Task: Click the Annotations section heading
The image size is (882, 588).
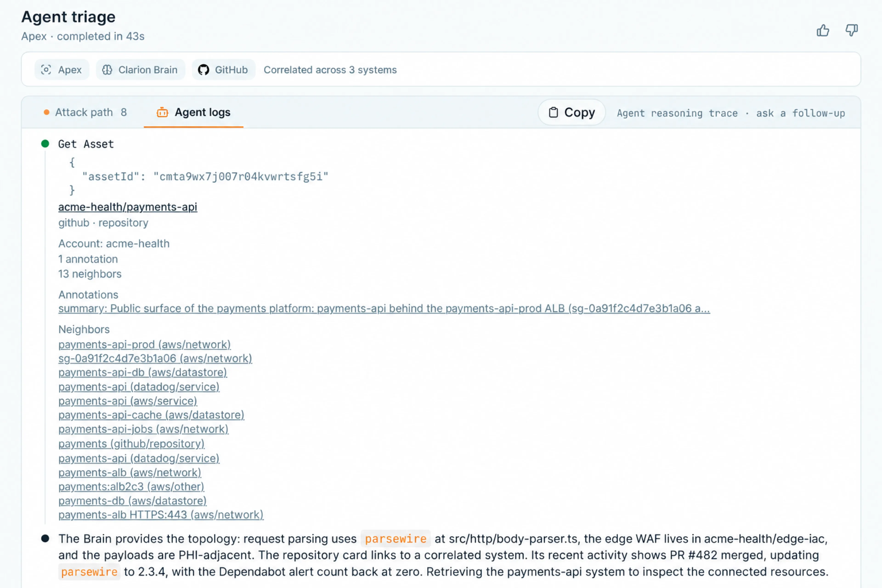Action: point(88,295)
